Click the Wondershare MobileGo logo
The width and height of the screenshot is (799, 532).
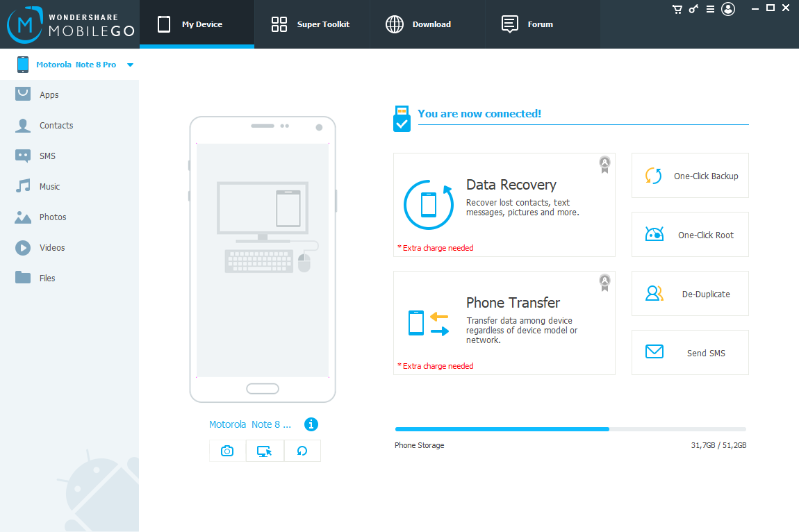point(70,24)
